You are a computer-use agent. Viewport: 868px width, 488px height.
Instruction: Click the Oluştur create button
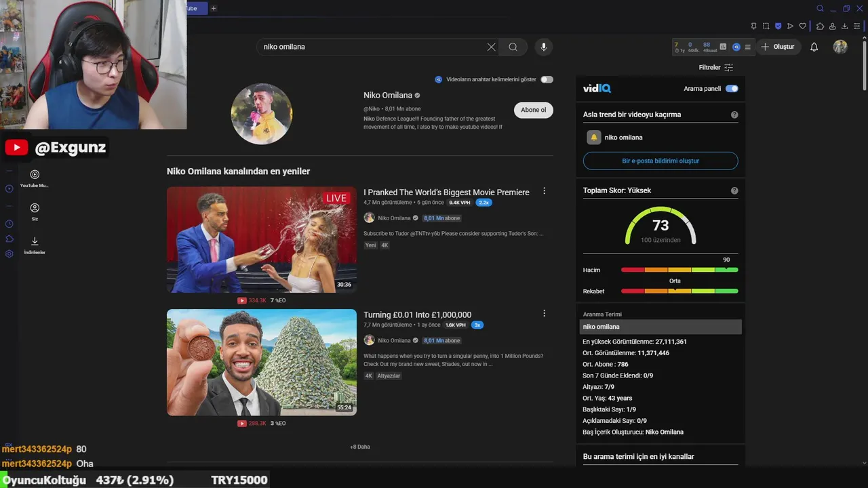(778, 47)
